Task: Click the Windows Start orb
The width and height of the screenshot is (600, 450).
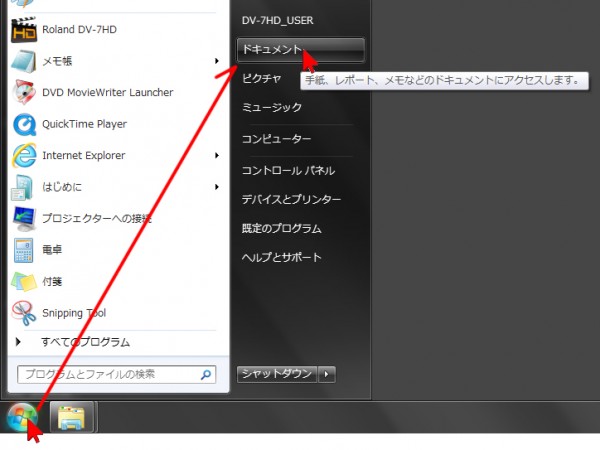Action: (21, 417)
